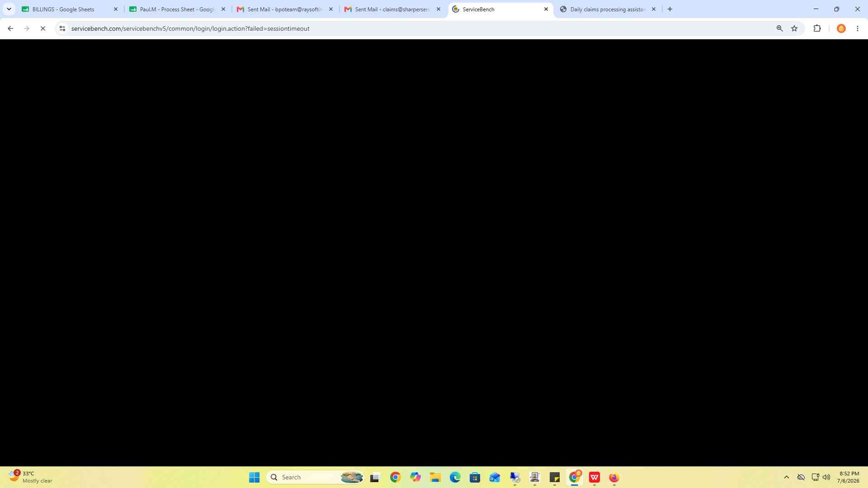Open the Chrome profile avatar
The width and height of the screenshot is (868, 488).
coord(841,28)
